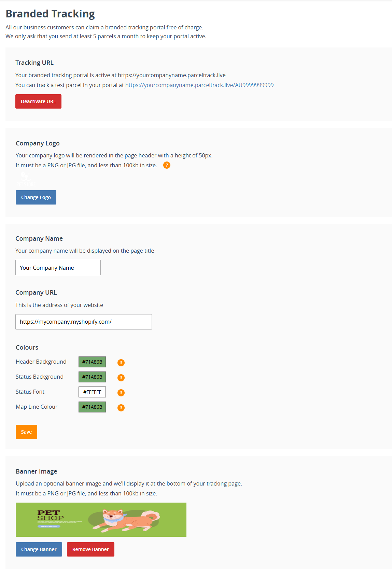Image resolution: width=392 pixels, height=576 pixels.
Task: Click the company logo preview image
Action: point(26,179)
